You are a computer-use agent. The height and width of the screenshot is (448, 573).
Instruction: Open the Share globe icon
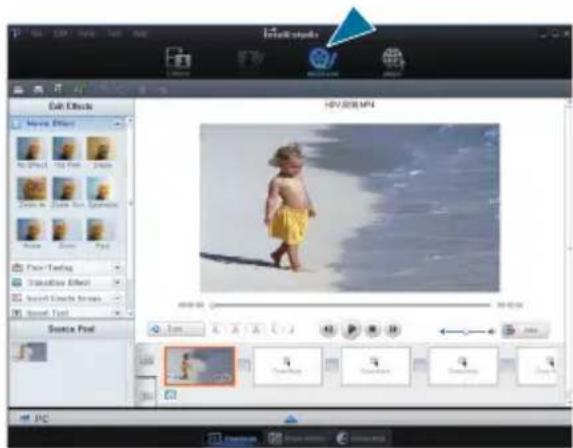tap(393, 61)
